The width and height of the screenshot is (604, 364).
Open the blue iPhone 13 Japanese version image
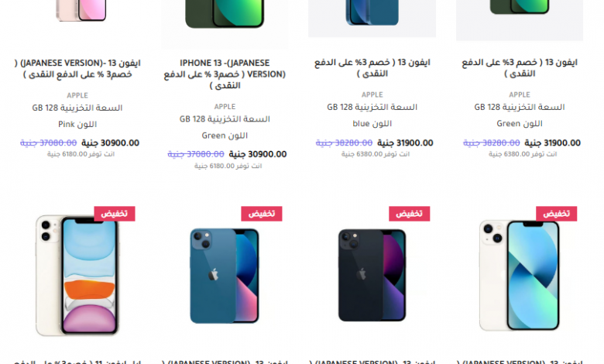pyautogui.click(x=225, y=276)
